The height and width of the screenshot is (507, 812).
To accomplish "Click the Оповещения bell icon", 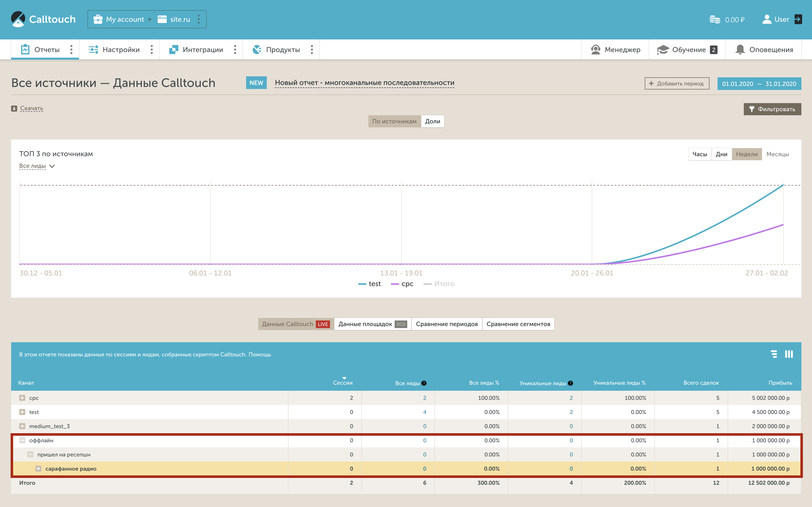I will pyautogui.click(x=740, y=50).
